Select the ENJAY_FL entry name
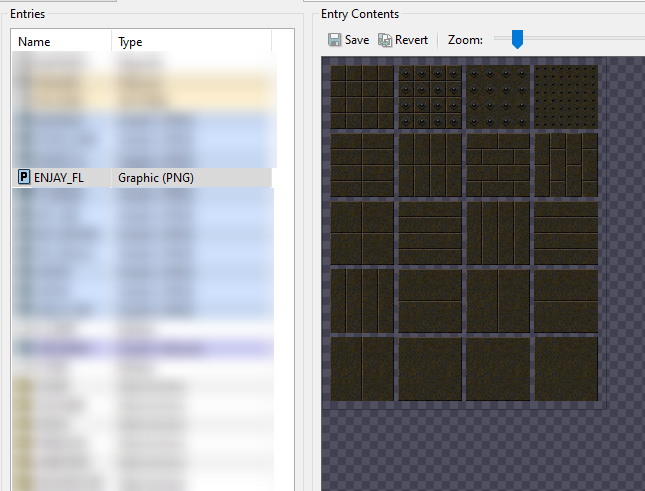This screenshot has height=491, width=645. pos(59,178)
